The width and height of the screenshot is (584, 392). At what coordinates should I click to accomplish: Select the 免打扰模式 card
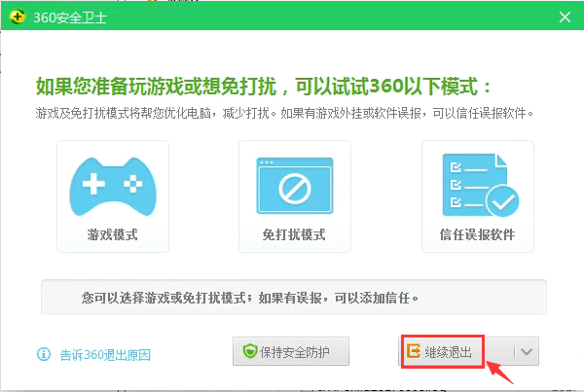295,196
